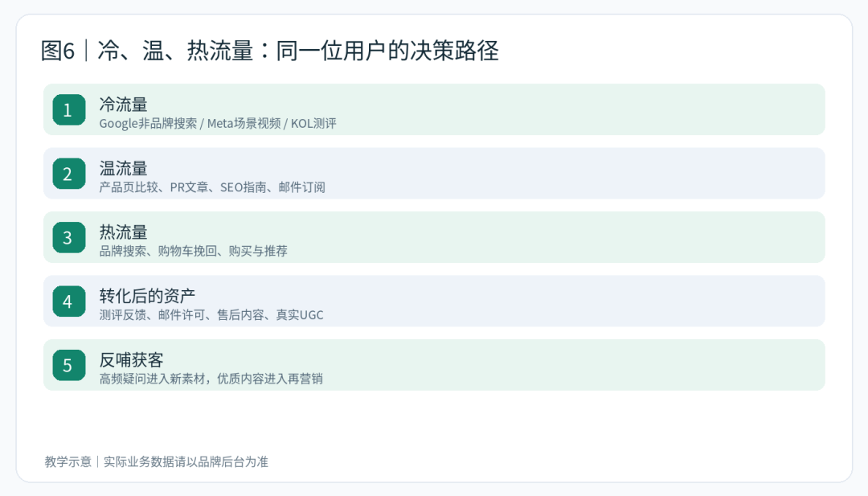
Task: Click the number 1 step badge
Action: click(69, 109)
